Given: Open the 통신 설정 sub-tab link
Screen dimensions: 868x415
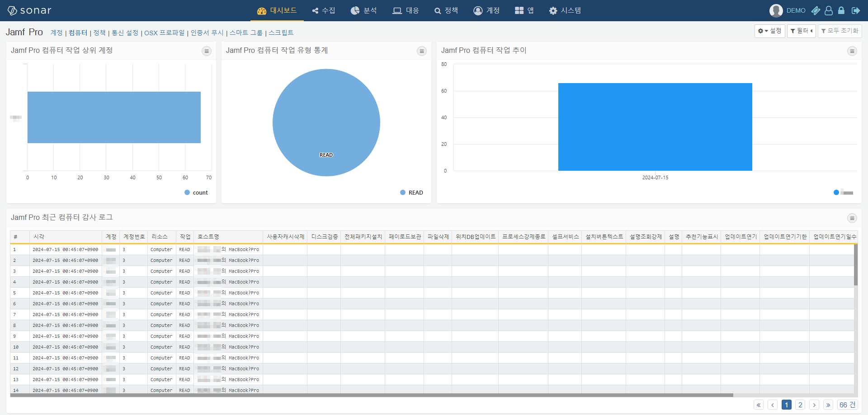Looking at the screenshot, I should (125, 33).
